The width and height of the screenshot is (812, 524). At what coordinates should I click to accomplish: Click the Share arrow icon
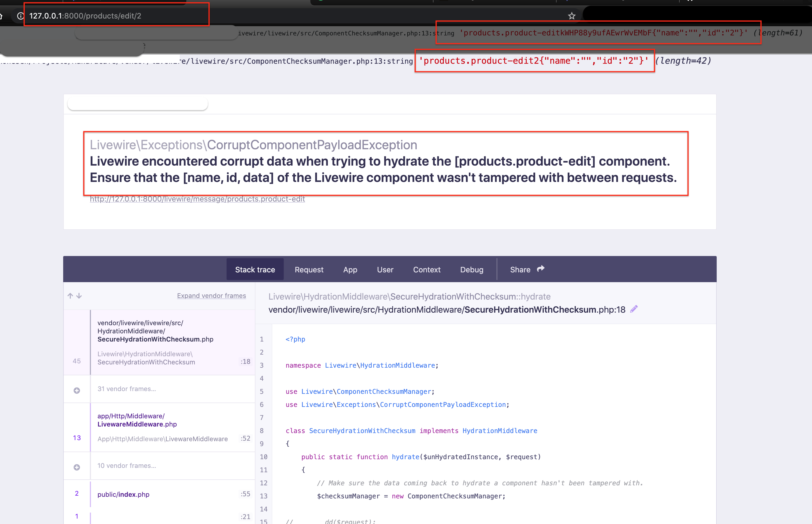point(541,269)
